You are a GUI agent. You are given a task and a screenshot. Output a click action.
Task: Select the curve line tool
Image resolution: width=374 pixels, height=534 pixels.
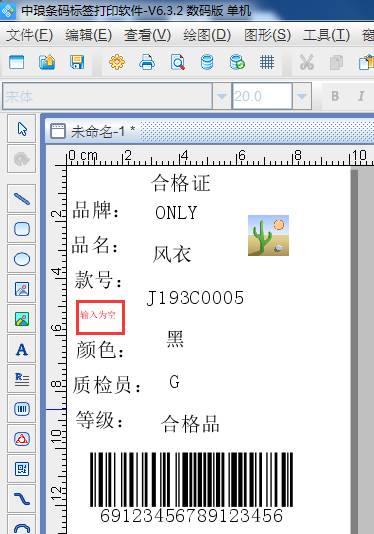click(22, 499)
